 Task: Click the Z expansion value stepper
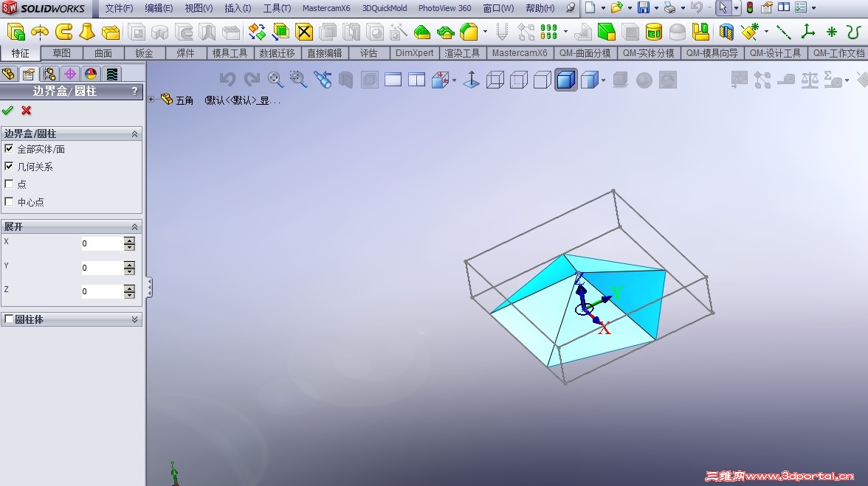pos(130,291)
